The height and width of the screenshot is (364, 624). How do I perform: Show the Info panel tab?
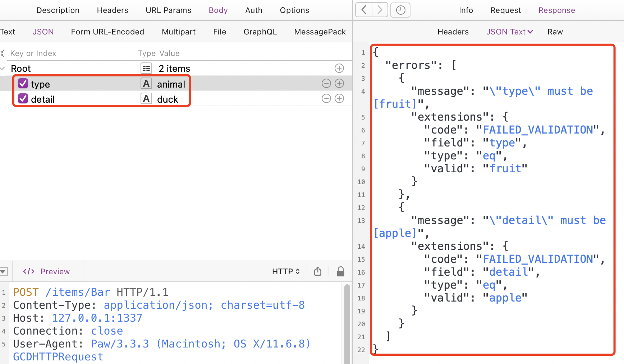466,10
